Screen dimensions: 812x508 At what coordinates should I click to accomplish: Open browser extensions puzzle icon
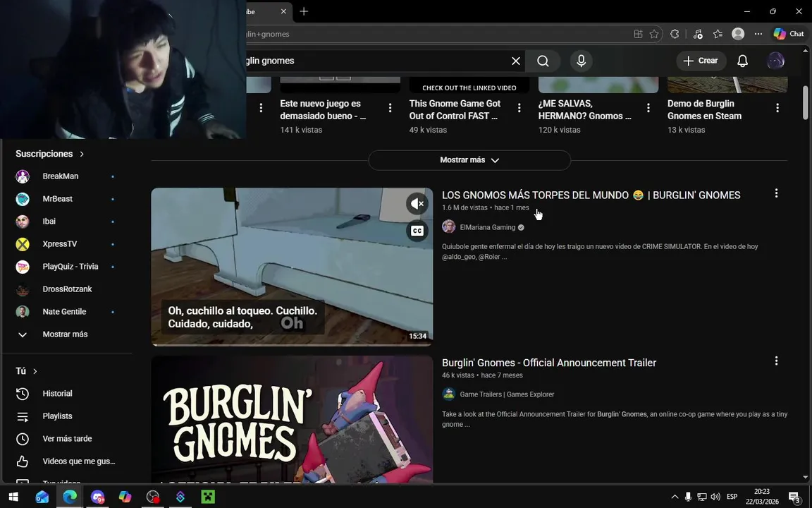click(x=675, y=34)
